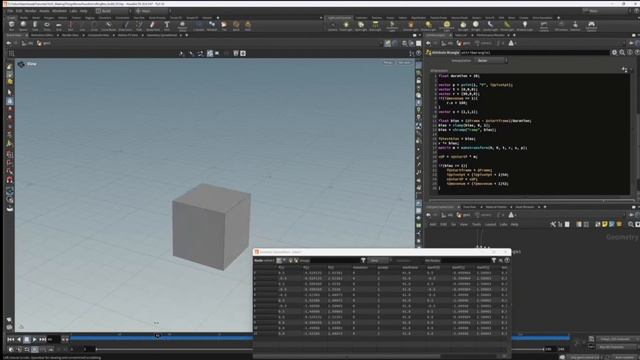Select the File shelf tool
Viewport: 640px width, 360px height.
tap(224, 26)
